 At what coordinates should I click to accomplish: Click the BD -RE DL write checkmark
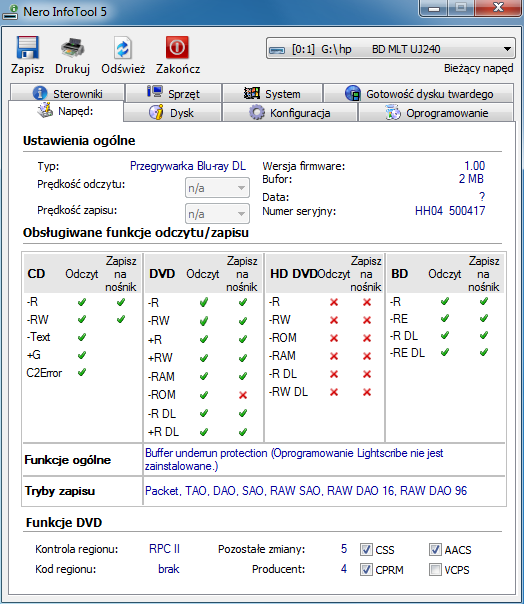[x=484, y=352]
